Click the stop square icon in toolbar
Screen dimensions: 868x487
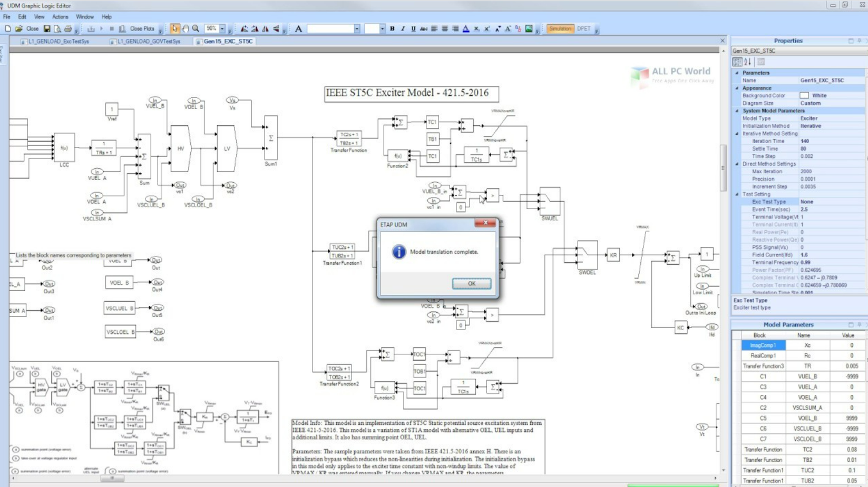(112, 29)
